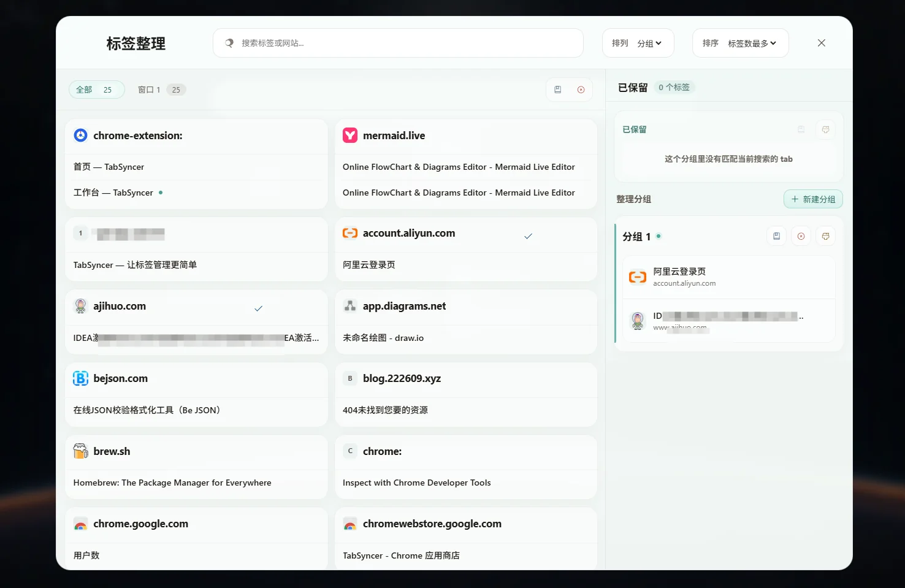The width and height of the screenshot is (905, 588).
Task: Click the magnifier icon in the search box
Action: click(229, 43)
